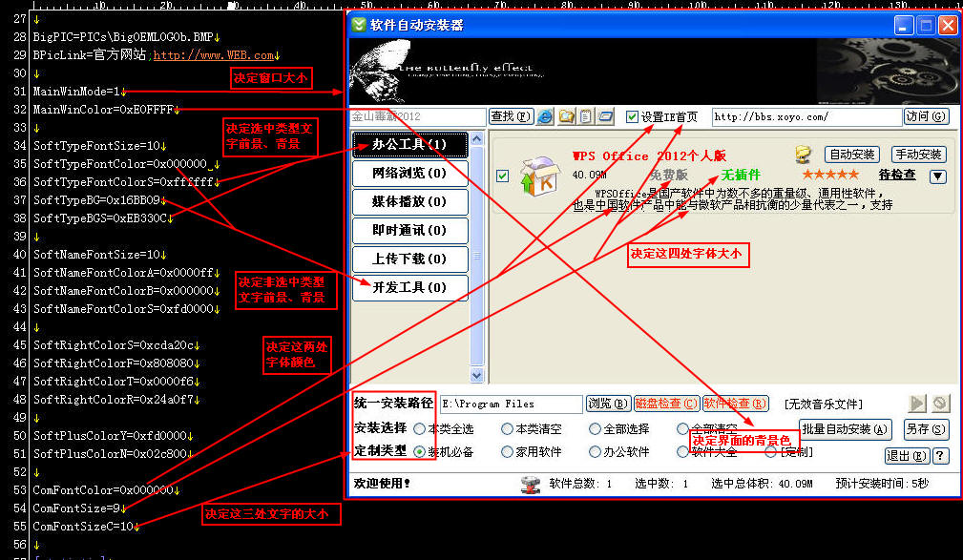The width and height of the screenshot is (963, 560).
Task: Click the SoftTypeBG=0x16BB09 line in editor
Action: click(99, 200)
